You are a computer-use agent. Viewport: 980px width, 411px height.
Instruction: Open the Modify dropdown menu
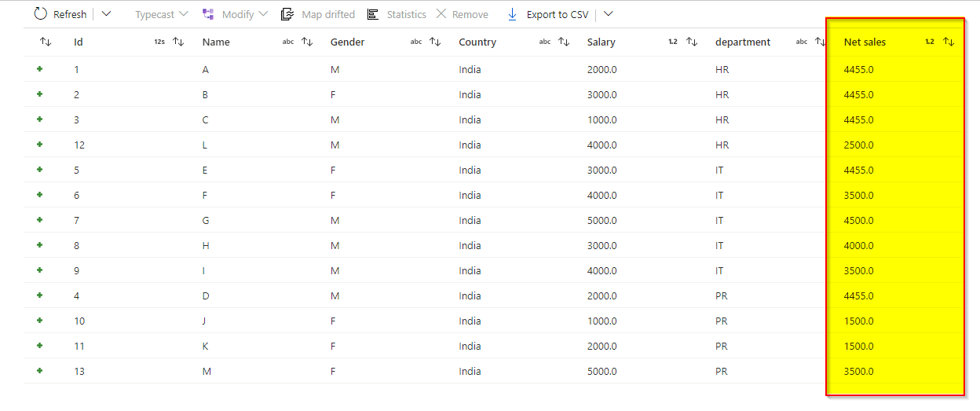(x=235, y=14)
